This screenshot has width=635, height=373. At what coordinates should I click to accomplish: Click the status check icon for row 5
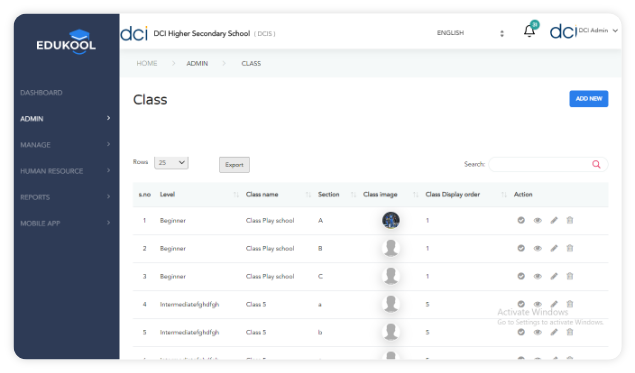click(521, 332)
